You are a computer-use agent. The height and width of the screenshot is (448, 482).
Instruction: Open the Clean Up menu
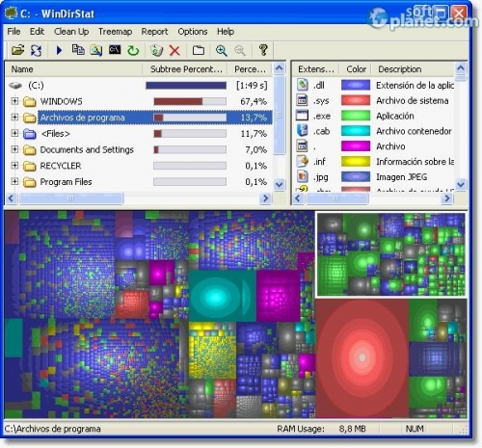pos(71,32)
